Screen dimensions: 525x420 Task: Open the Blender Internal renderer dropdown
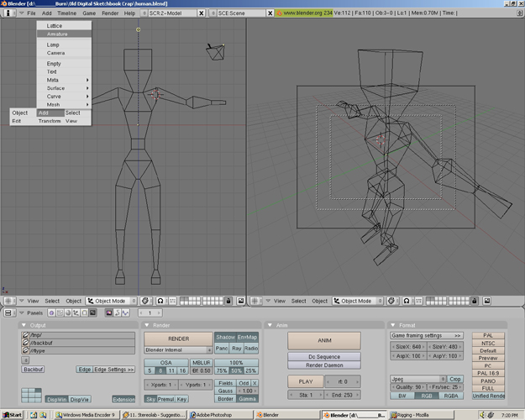[178, 350]
